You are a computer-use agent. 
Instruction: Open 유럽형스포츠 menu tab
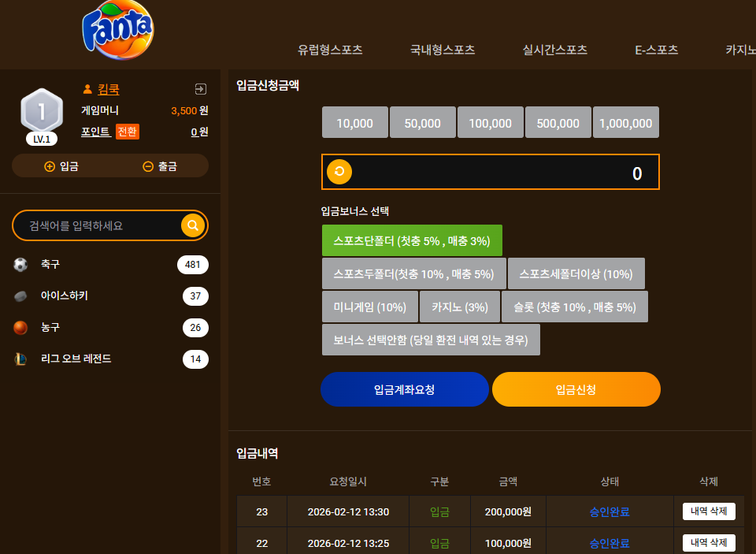[x=330, y=50]
